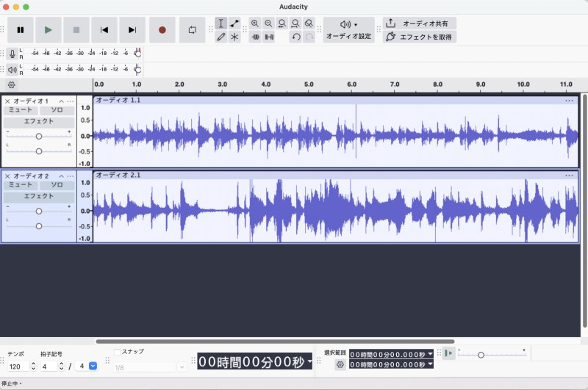Viewport: 588px width, 390px height.
Task: Open clip オーディオ 1.1 options menu
Action: point(569,101)
